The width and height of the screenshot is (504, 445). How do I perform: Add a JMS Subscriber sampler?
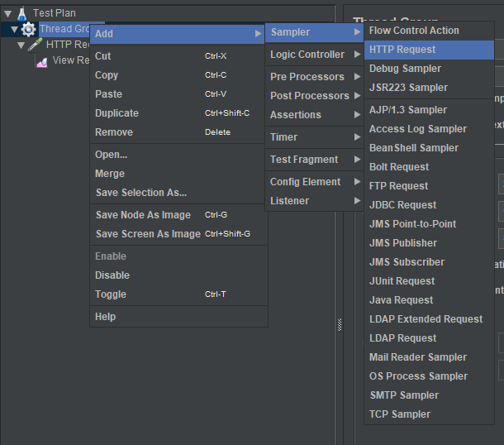(x=429, y=262)
